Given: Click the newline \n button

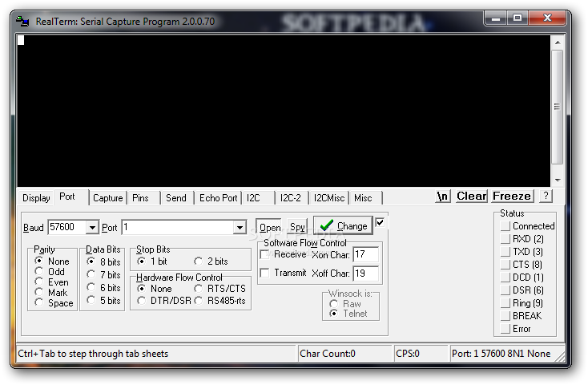Looking at the screenshot, I should coord(443,196).
